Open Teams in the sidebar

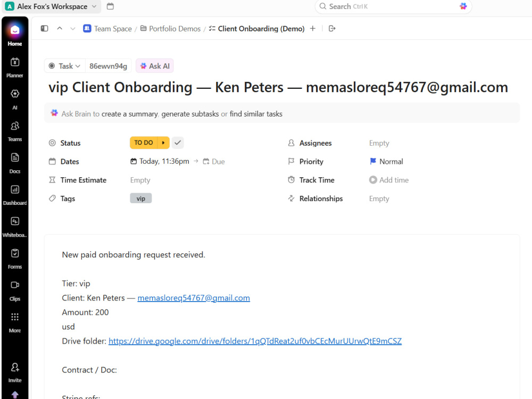point(14,131)
